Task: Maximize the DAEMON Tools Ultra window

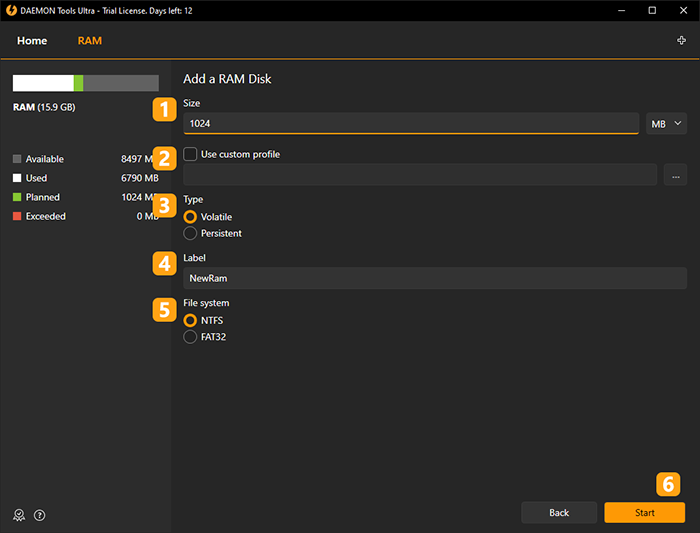Action: [652, 10]
